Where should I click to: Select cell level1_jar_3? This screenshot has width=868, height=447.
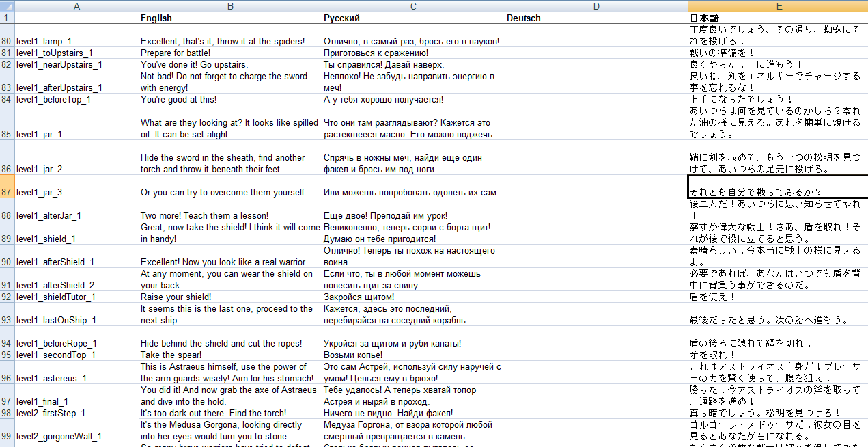(x=76, y=187)
